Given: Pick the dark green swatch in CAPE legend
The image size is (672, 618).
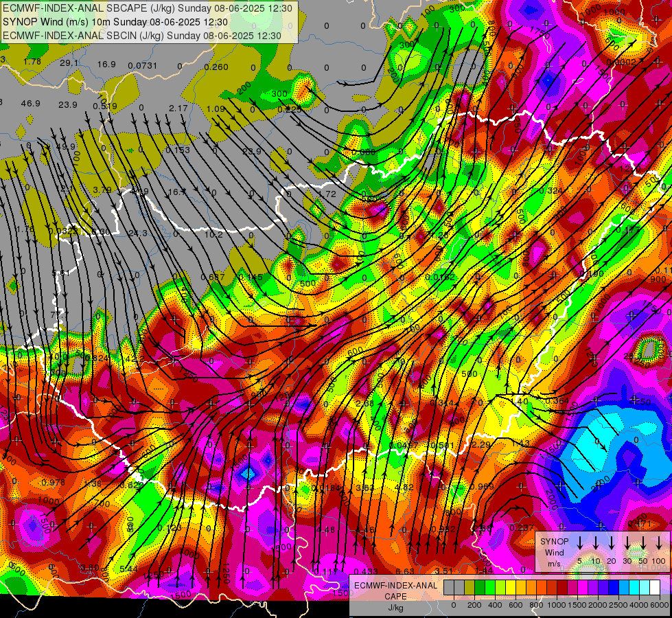Looking at the screenshot, I should coord(480,588).
